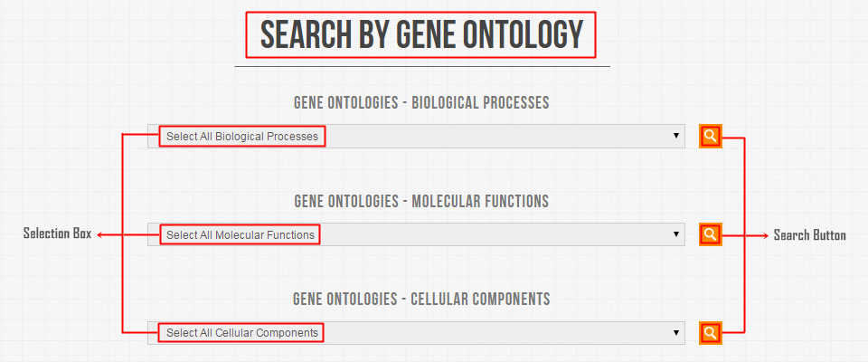
Task: Click the Cellular Components search magnifier icon
Action: pos(711,333)
